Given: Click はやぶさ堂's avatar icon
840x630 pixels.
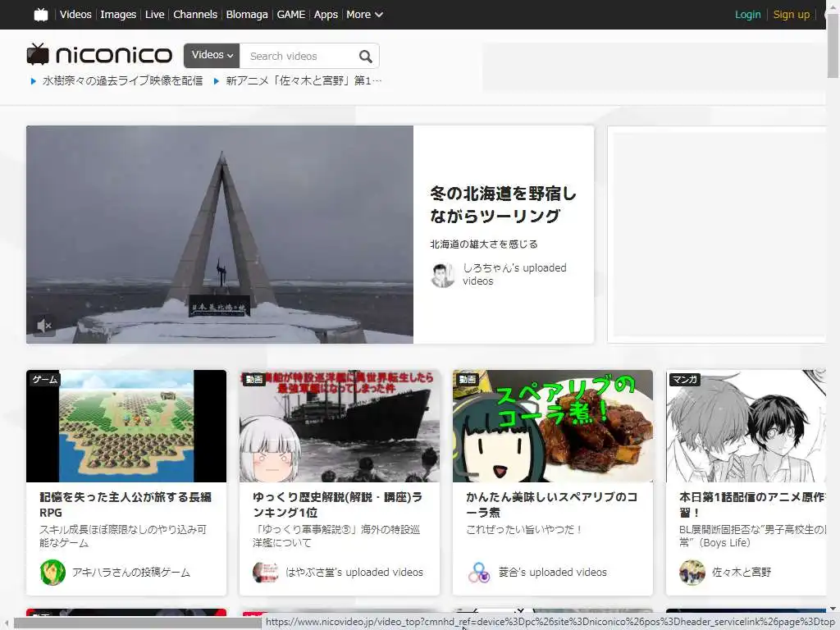Looking at the screenshot, I should tap(266, 572).
